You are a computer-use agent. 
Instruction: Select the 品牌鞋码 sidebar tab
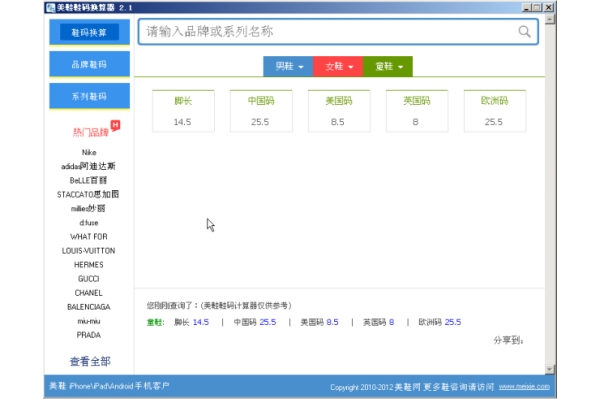[90, 64]
